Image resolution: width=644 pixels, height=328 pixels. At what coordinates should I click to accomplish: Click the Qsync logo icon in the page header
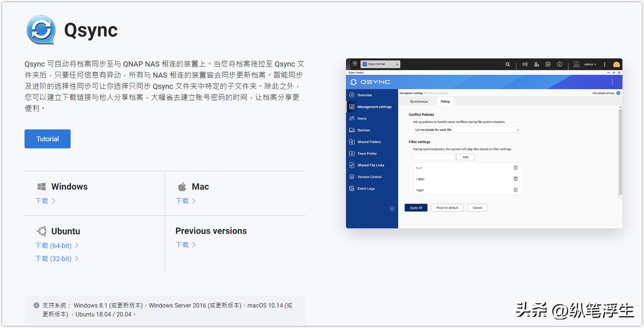pos(41,30)
